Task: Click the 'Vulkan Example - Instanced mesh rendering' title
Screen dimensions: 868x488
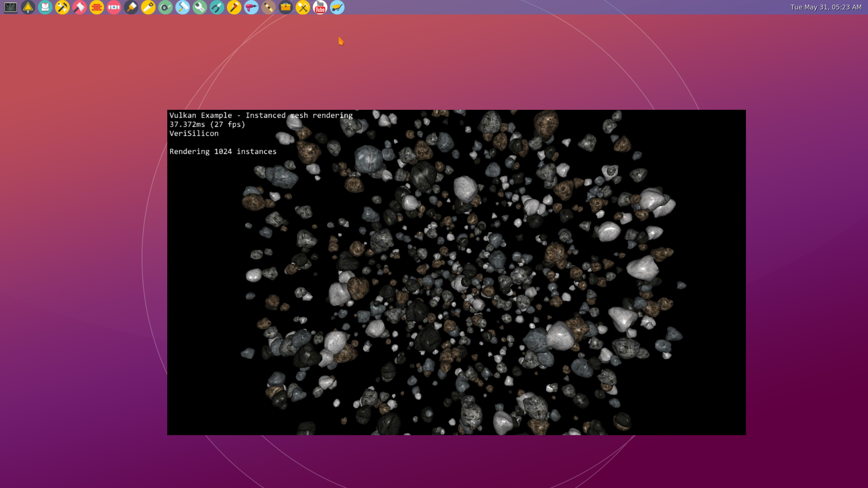Action: [261, 115]
